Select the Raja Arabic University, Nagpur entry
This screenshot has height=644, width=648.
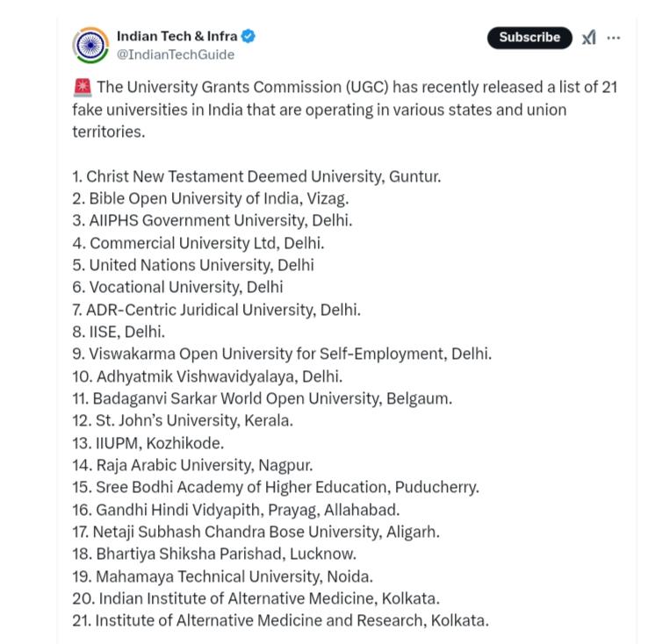coord(192,465)
